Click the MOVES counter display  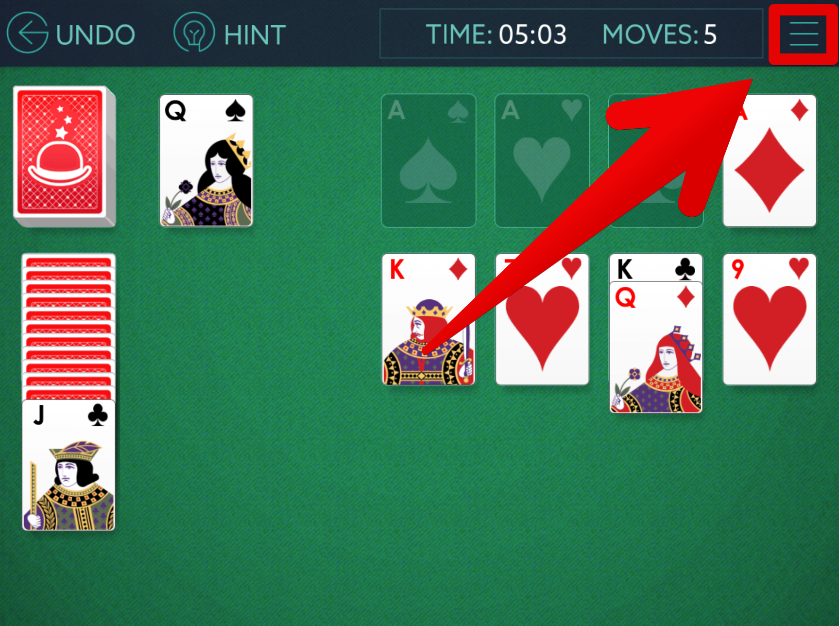[659, 35]
